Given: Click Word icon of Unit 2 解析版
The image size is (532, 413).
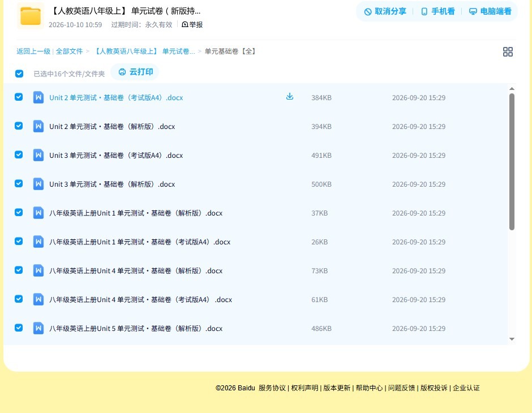Looking at the screenshot, I should pyautogui.click(x=38, y=127).
